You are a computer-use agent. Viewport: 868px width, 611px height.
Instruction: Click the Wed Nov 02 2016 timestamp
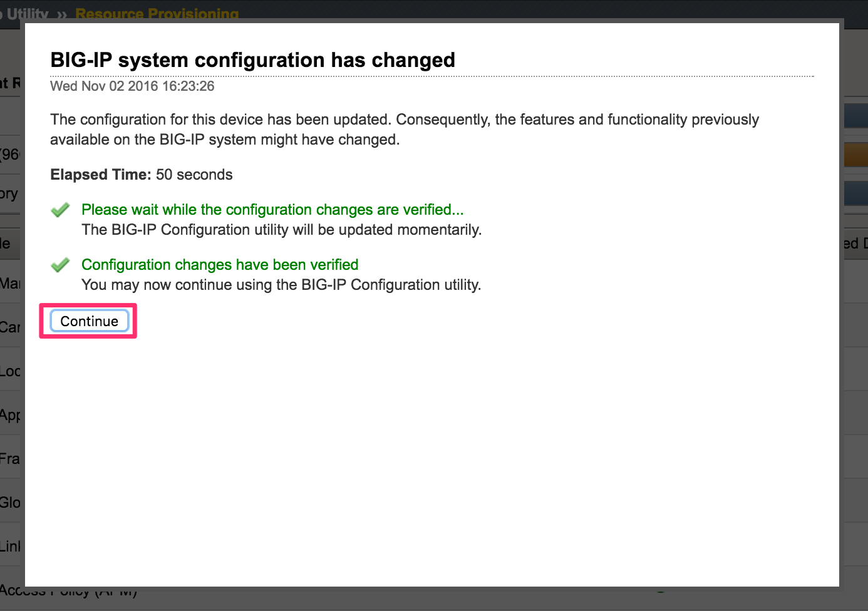[x=132, y=86]
